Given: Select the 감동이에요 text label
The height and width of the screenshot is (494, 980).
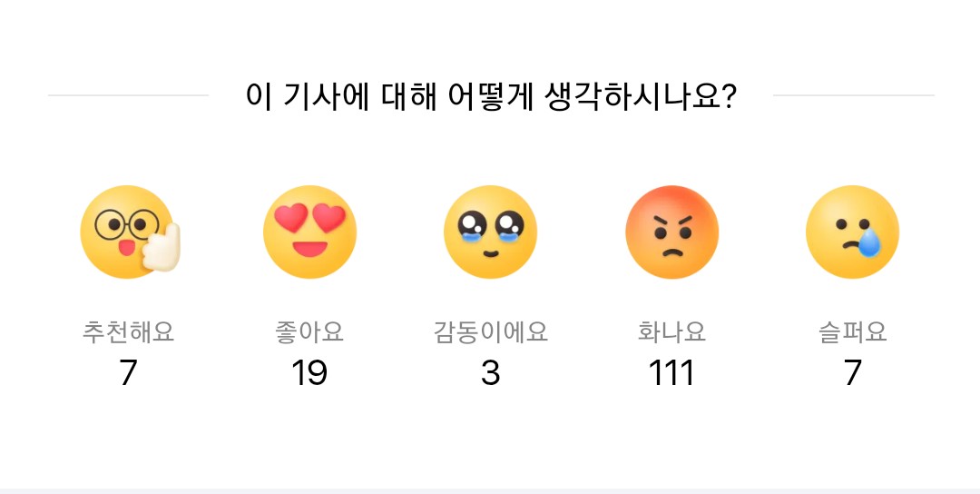Looking at the screenshot, I should [490, 332].
